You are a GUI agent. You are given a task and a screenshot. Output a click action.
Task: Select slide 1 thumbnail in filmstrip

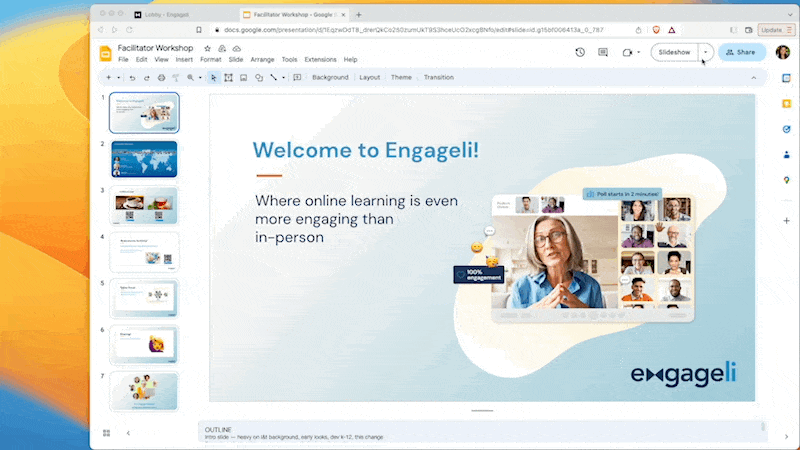click(x=144, y=113)
